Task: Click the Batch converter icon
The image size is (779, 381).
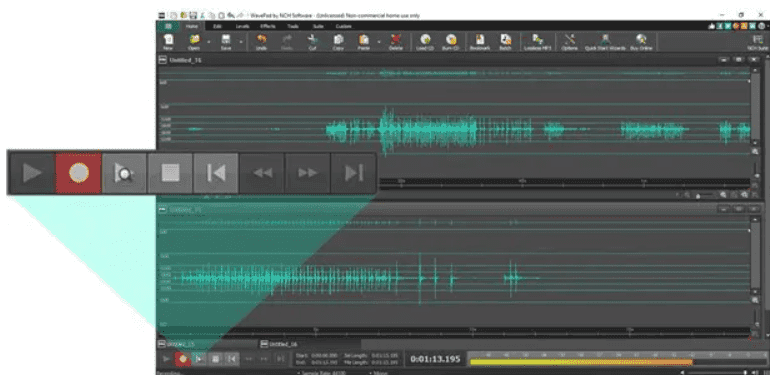Action: [x=505, y=42]
